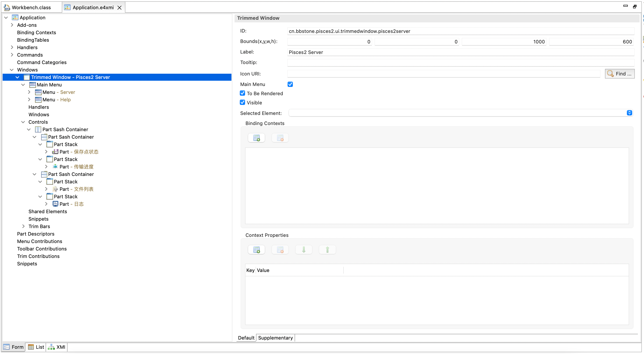Open the Selected Element dropdown
The height and width of the screenshot is (354, 644).
pos(629,113)
